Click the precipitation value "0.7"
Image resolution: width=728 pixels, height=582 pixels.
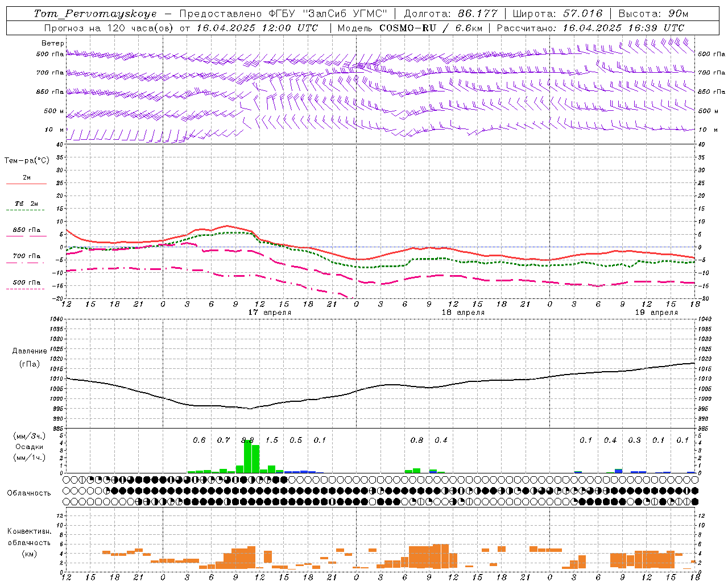click(x=224, y=440)
